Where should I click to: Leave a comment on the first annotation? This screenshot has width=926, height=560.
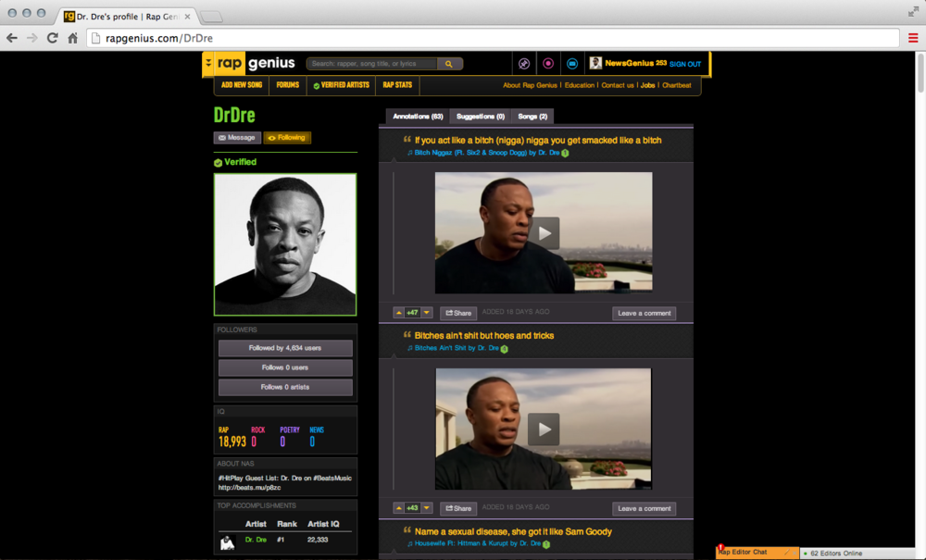pos(644,313)
